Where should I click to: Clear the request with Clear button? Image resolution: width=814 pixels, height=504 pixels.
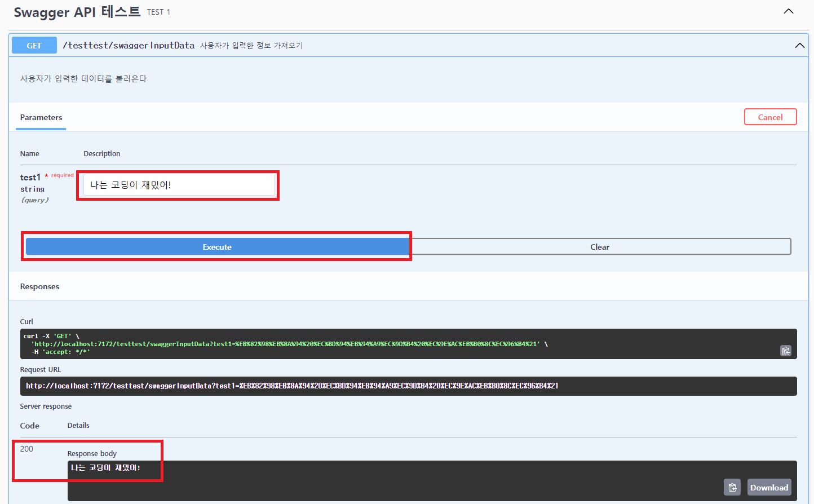[600, 247]
